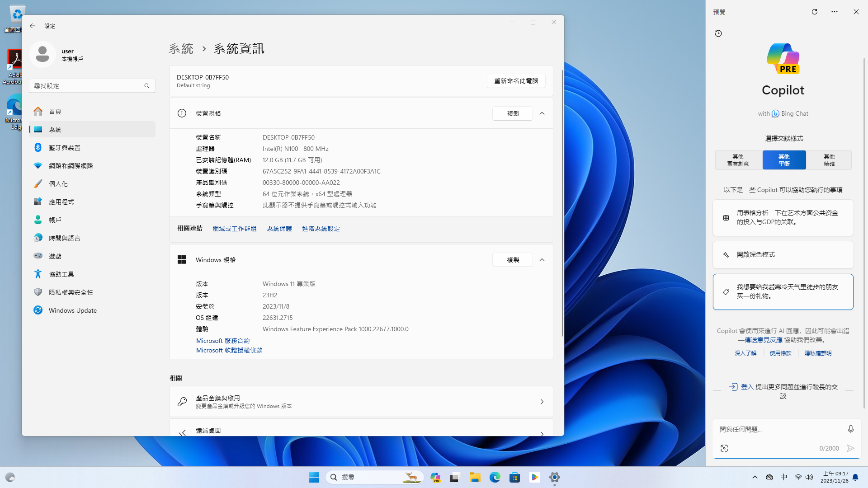This screenshot has width=868, height=488.
Task: Click the 開啟深色模式 suggestion card
Action: [x=783, y=255]
